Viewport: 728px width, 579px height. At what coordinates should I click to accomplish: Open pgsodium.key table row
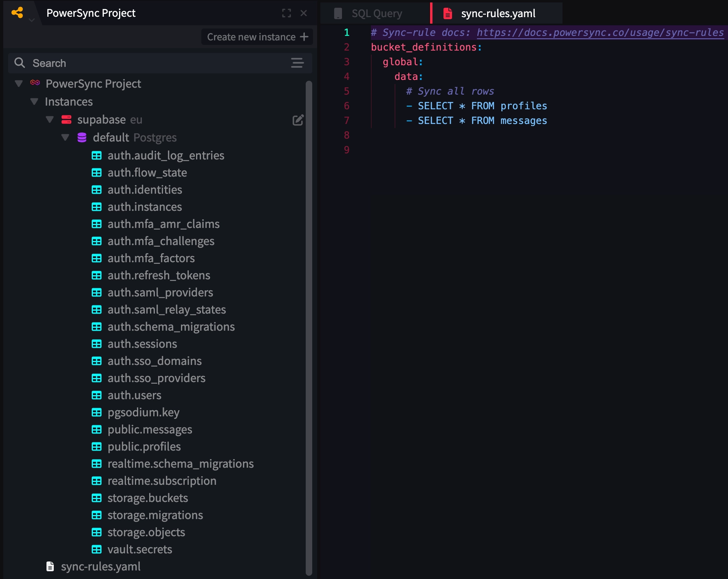(135, 412)
